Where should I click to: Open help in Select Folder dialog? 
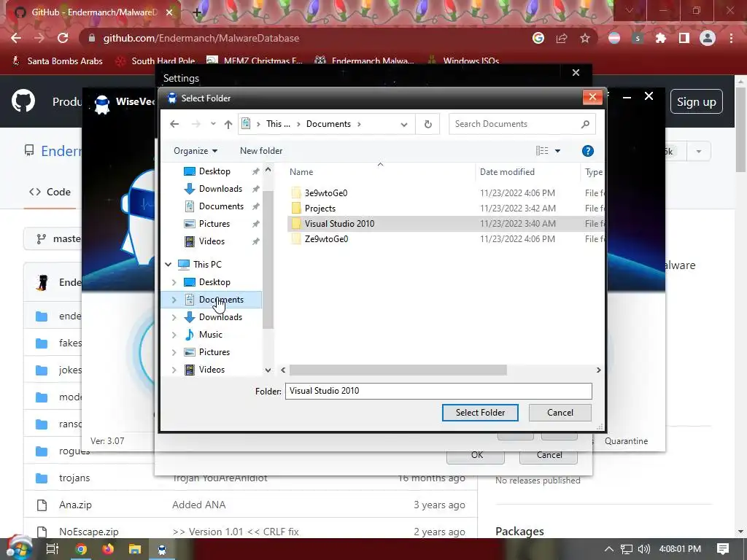click(587, 151)
